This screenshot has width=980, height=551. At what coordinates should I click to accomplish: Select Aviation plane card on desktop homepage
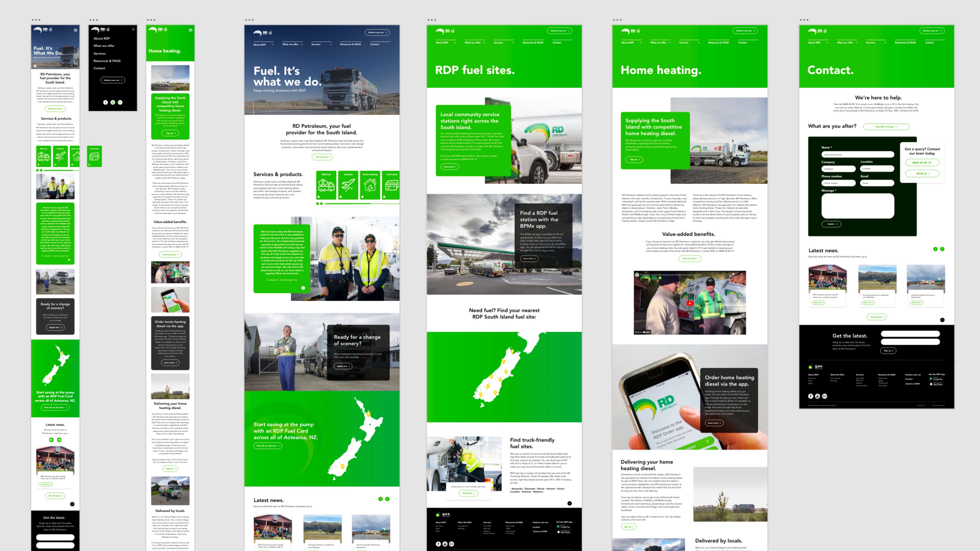coord(348,185)
